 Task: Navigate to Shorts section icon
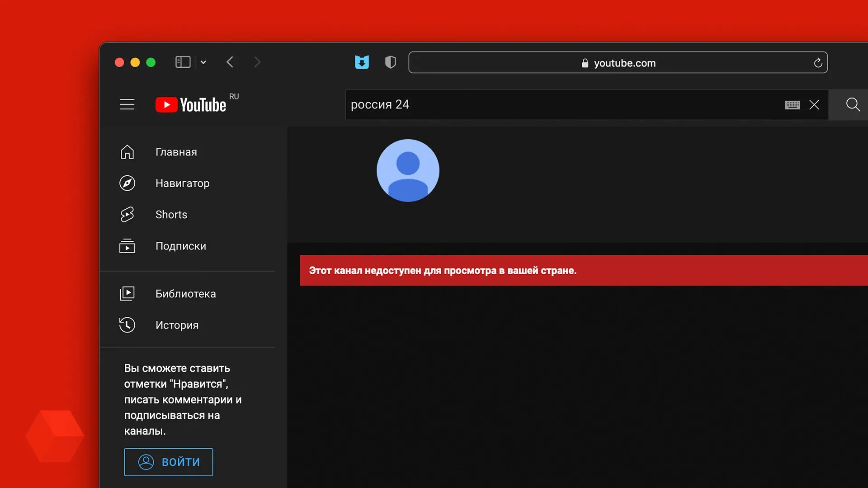(127, 214)
